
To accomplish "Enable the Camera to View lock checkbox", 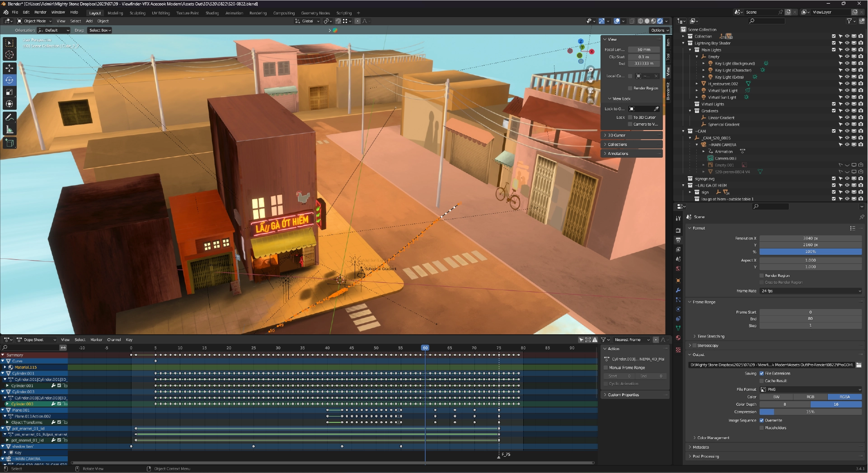I will (630, 124).
